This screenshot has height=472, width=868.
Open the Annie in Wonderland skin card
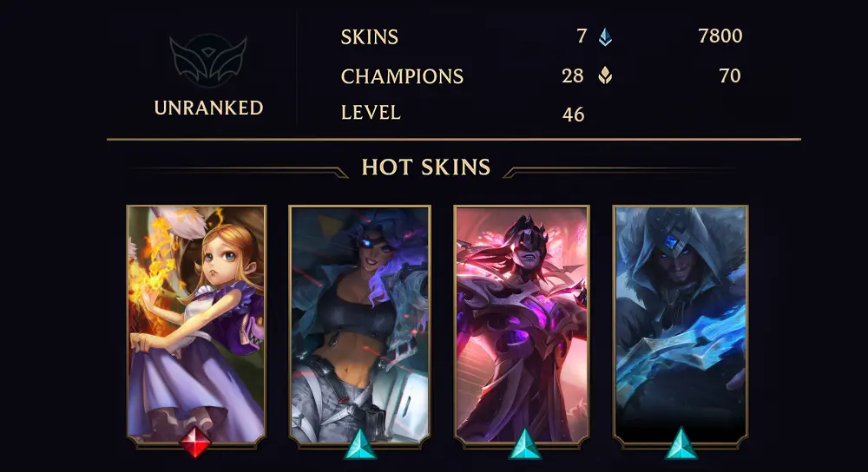pos(196,325)
